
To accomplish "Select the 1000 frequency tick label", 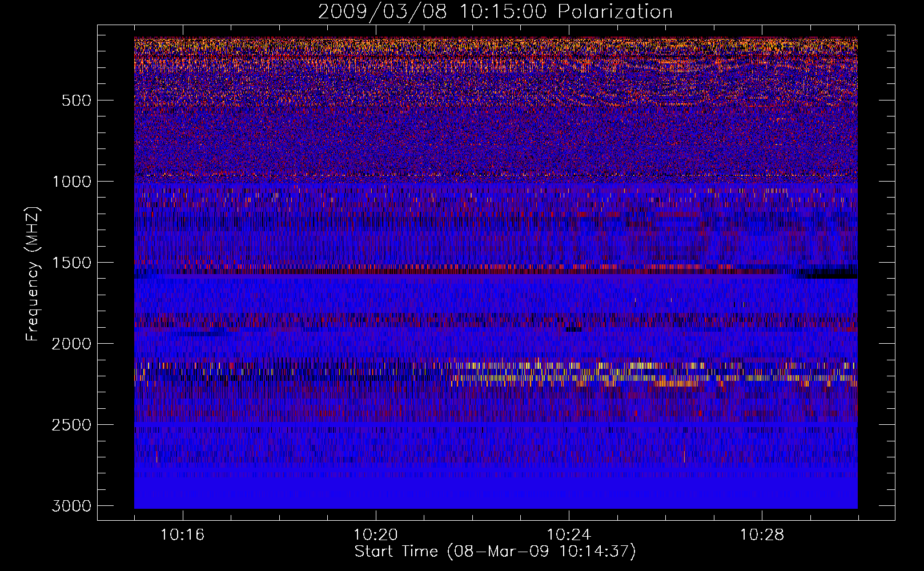I will [x=71, y=182].
